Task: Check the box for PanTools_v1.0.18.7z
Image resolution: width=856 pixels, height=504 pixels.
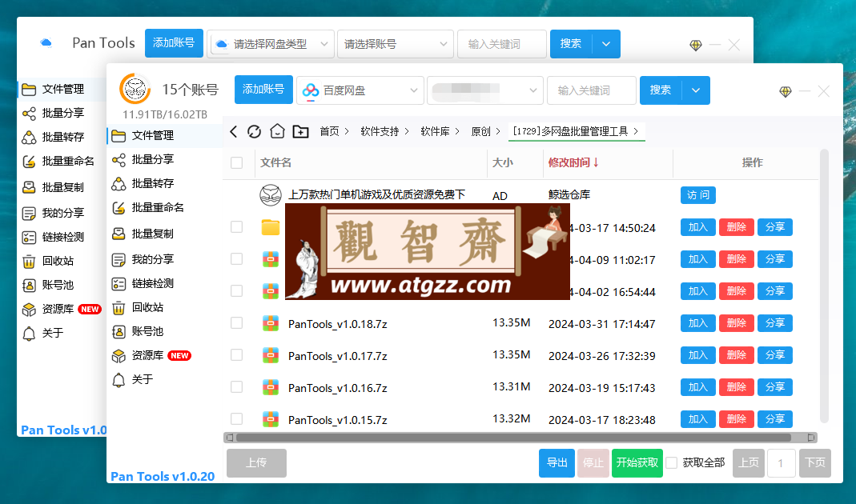Action: (236, 323)
